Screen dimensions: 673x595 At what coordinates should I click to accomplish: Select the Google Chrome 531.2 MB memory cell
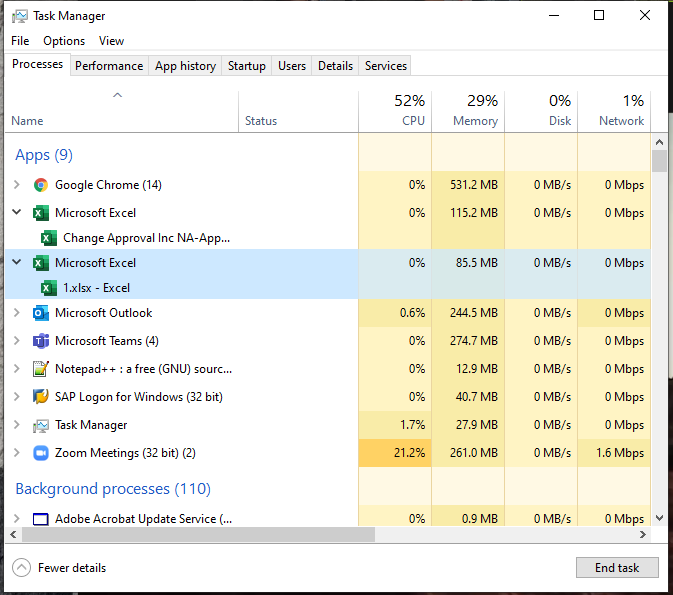tap(468, 185)
